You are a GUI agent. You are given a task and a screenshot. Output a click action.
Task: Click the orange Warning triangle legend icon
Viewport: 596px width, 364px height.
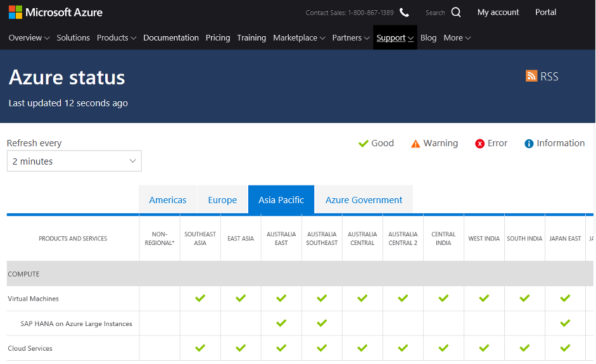[x=415, y=144]
